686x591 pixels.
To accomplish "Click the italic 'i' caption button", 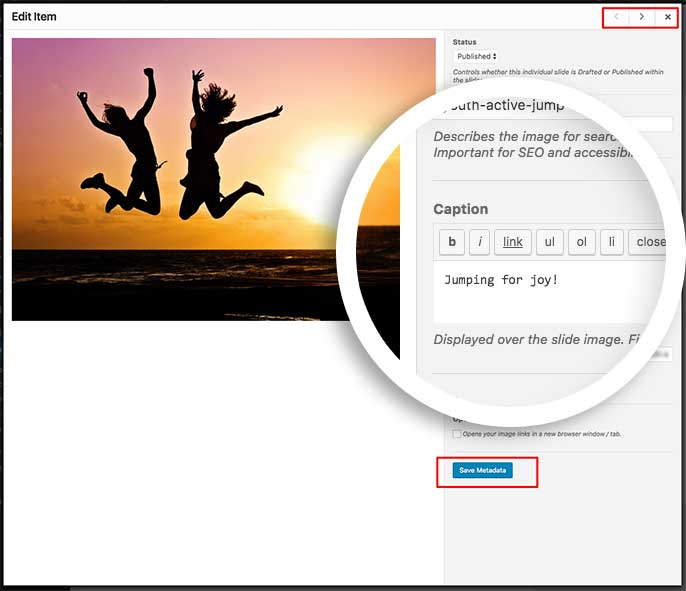I will [x=480, y=242].
